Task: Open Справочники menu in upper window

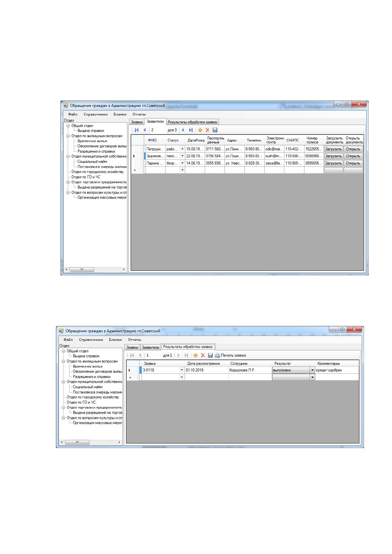Action: pyautogui.click(x=95, y=114)
